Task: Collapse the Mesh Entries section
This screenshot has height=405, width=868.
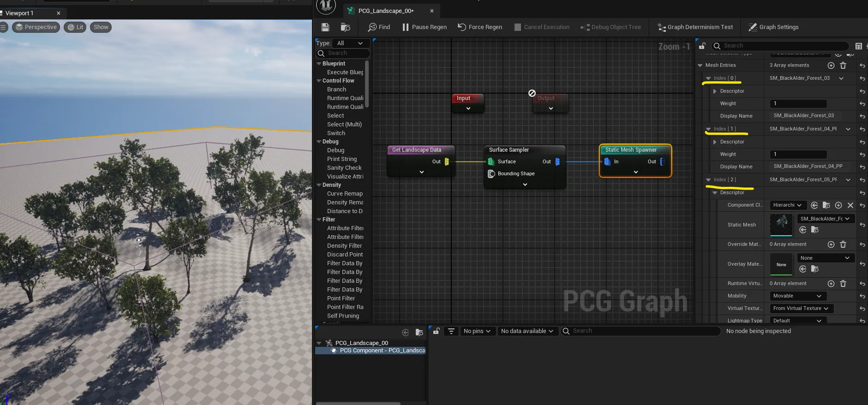Action: [x=700, y=66]
